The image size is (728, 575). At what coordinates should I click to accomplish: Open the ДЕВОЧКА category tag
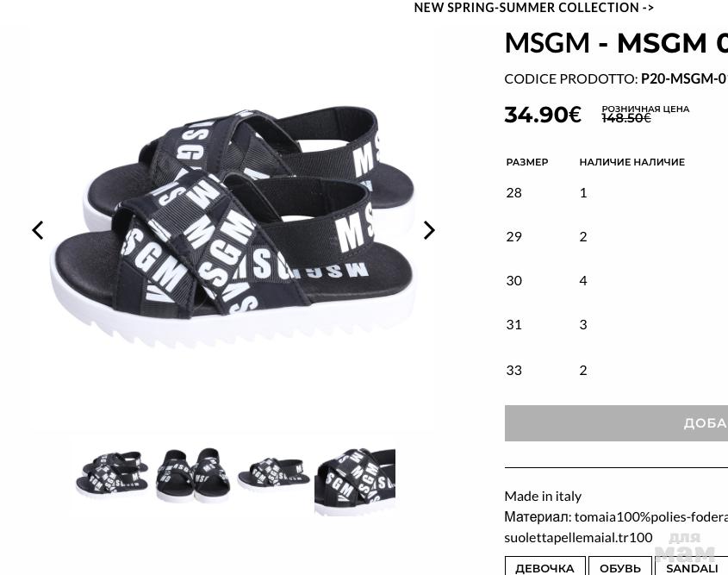point(544,567)
